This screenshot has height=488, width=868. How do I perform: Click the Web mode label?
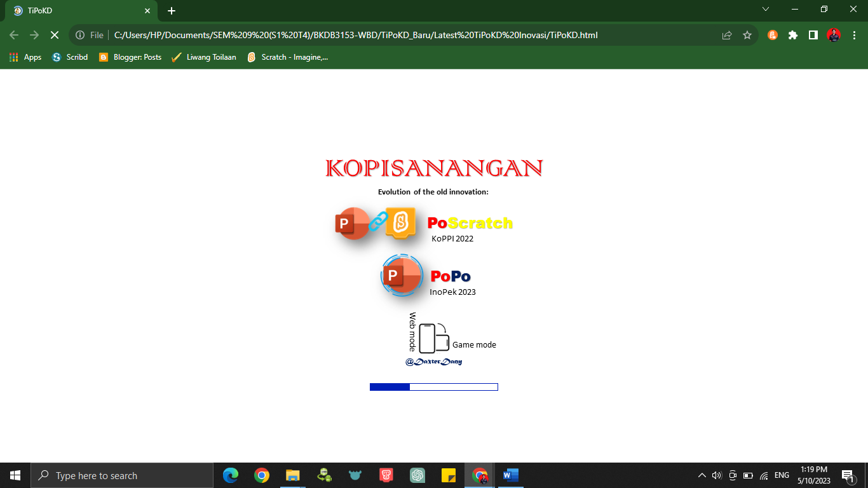pos(412,332)
